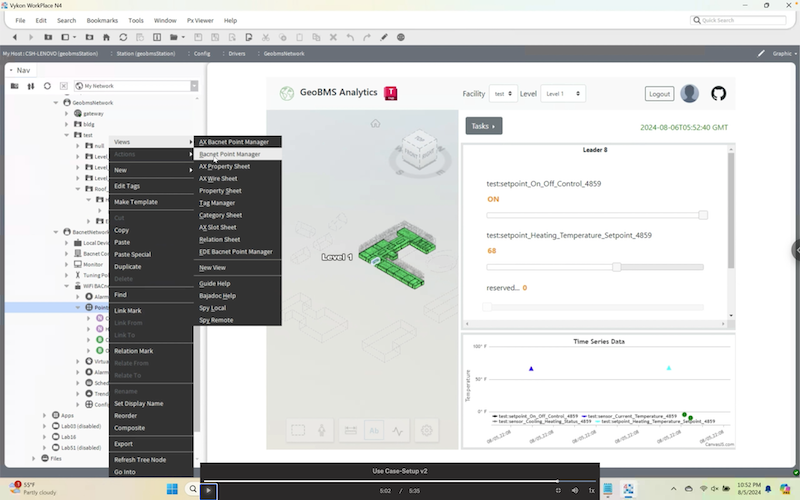Open the My Network dropdown in Nav panel

tap(194, 86)
